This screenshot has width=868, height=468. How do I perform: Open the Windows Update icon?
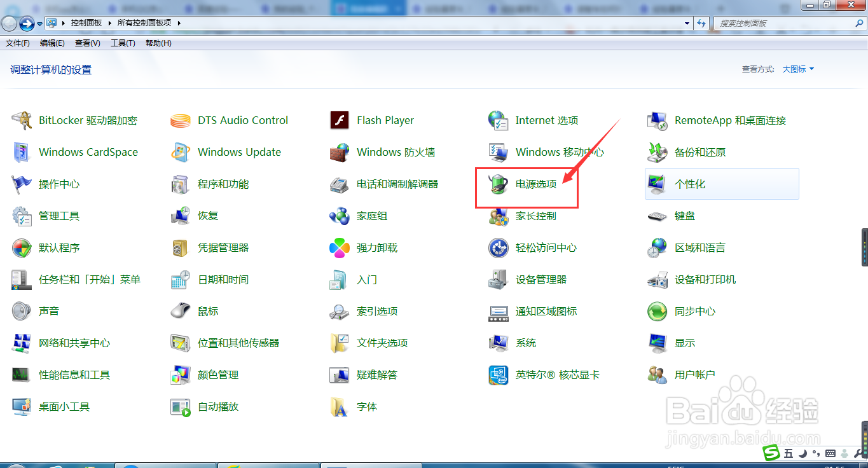[x=181, y=152]
